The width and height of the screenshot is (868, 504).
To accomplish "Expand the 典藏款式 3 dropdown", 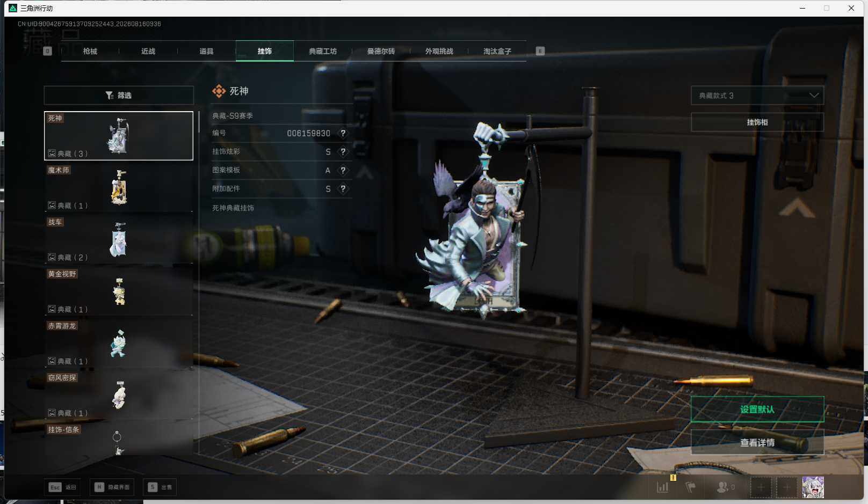I will (x=757, y=96).
